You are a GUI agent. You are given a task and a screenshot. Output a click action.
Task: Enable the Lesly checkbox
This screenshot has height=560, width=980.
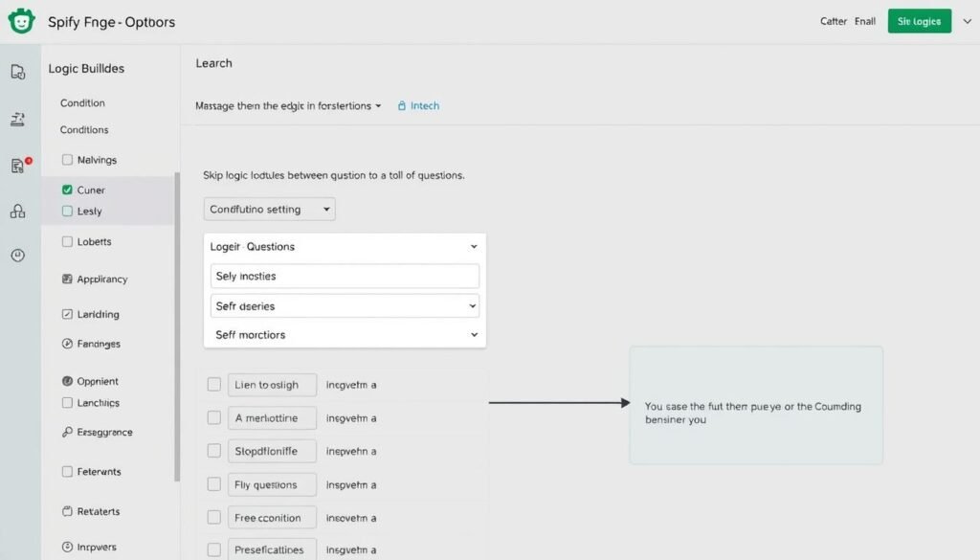(66, 211)
